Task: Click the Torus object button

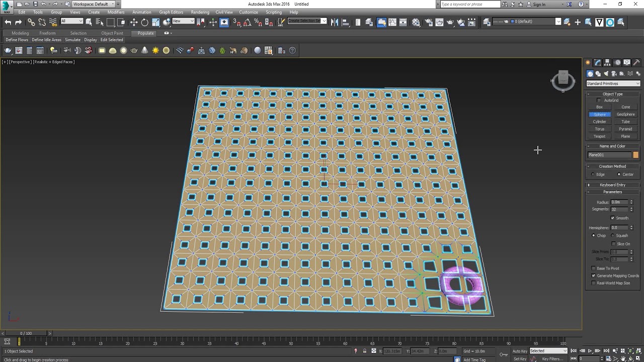Action: pyautogui.click(x=600, y=129)
